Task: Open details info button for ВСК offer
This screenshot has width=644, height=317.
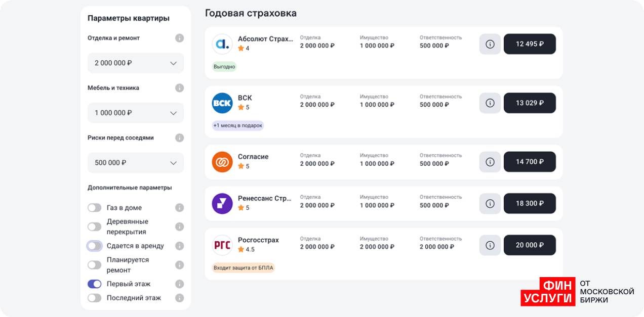Action: click(x=490, y=103)
